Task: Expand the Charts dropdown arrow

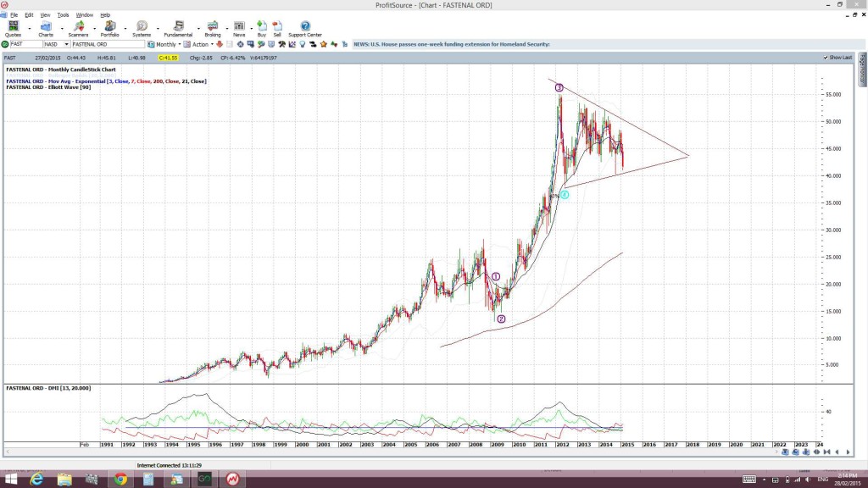Action: click(x=61, y=29)
